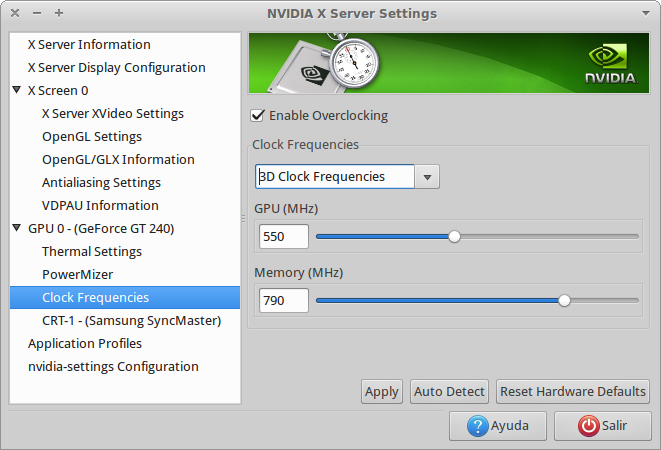Click the Memory MHz slider handle

click(x=564, y=301)
